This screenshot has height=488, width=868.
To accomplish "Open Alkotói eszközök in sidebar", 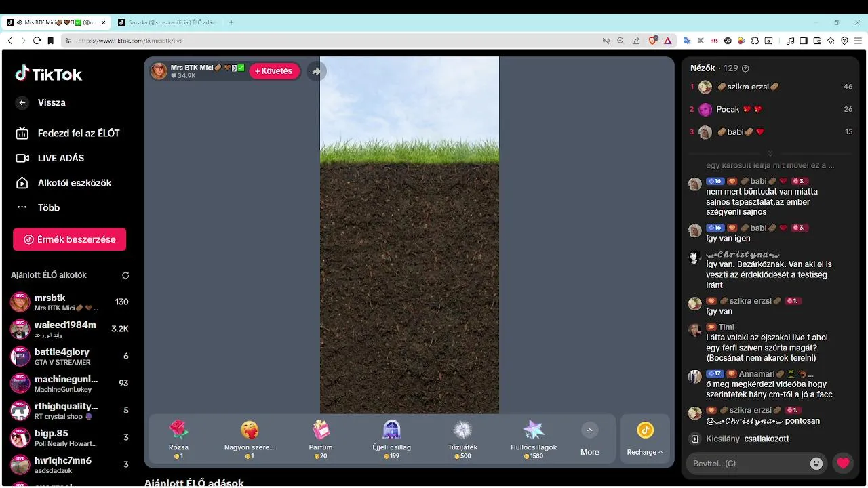I will (63, 183).
